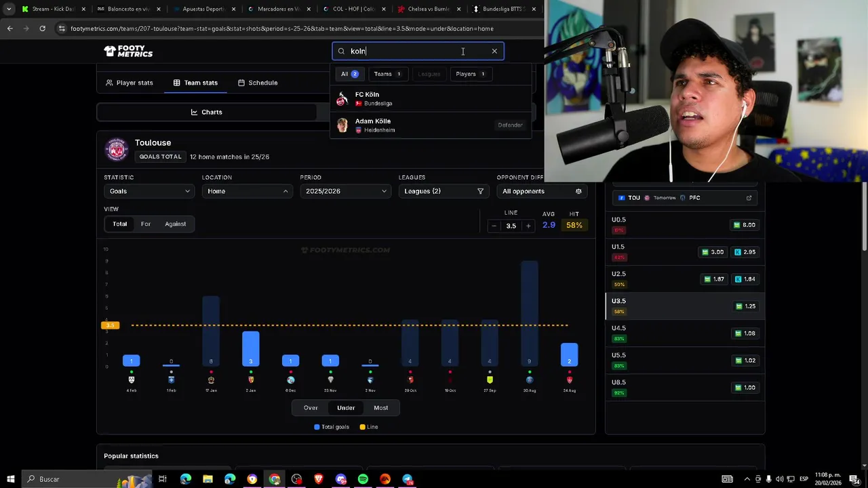The width and height of the screenshot is (868, 488).
Task: Select the Charts view button
Action: coord(206,112)
